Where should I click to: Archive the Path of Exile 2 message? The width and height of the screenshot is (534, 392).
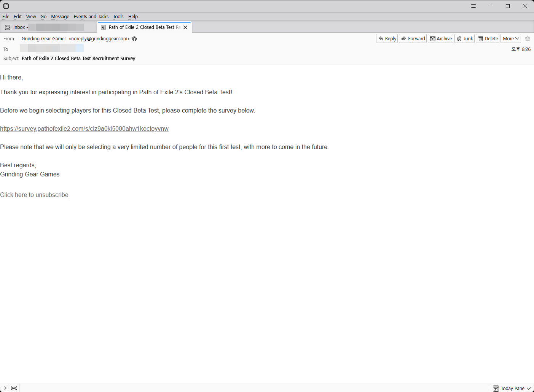click(441, 38)
